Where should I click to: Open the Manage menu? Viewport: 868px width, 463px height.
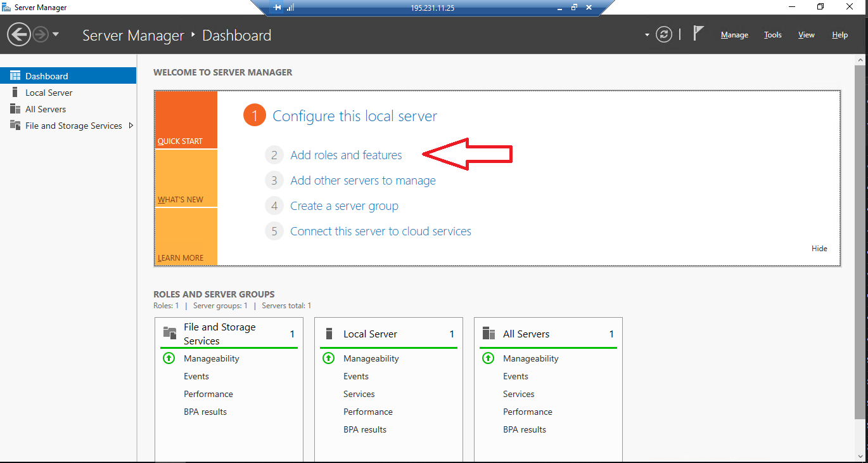pyautogui.click(x=734, y=35)
